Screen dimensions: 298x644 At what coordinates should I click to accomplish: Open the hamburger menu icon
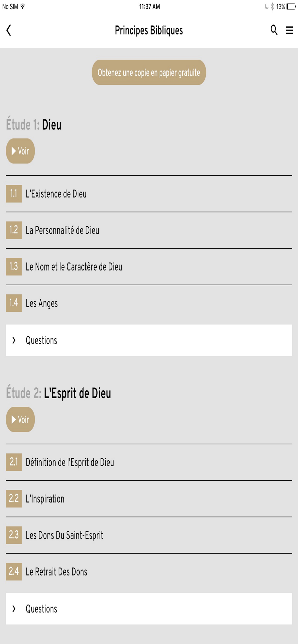click(289, 30)
